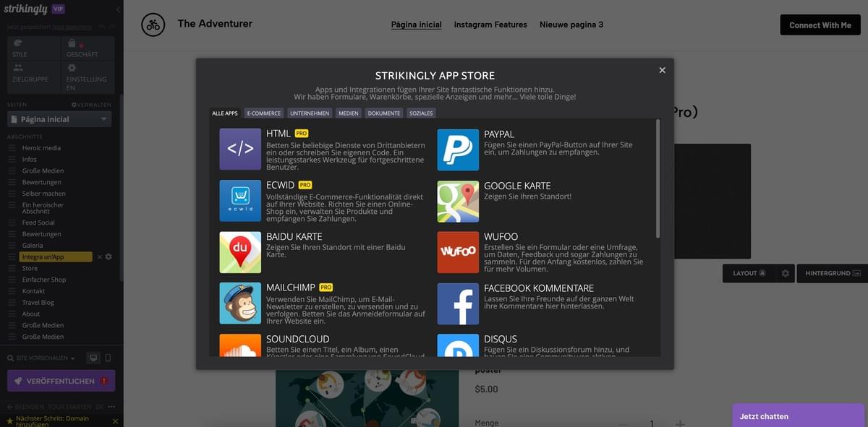Dismiss the Nächster Schritt domain banner
The height and width of the screenshot is (427, 868).
(115, 420)
